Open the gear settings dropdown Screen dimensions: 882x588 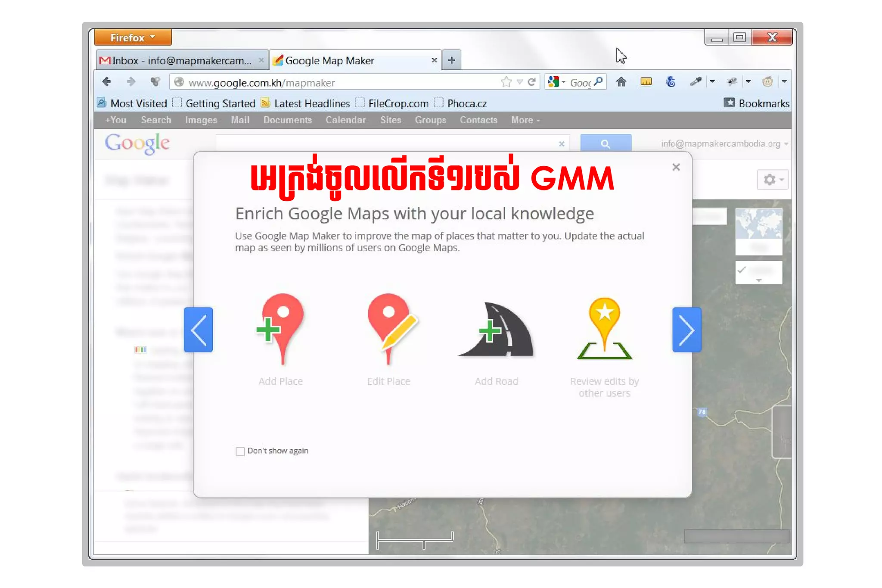coord(773,180)
